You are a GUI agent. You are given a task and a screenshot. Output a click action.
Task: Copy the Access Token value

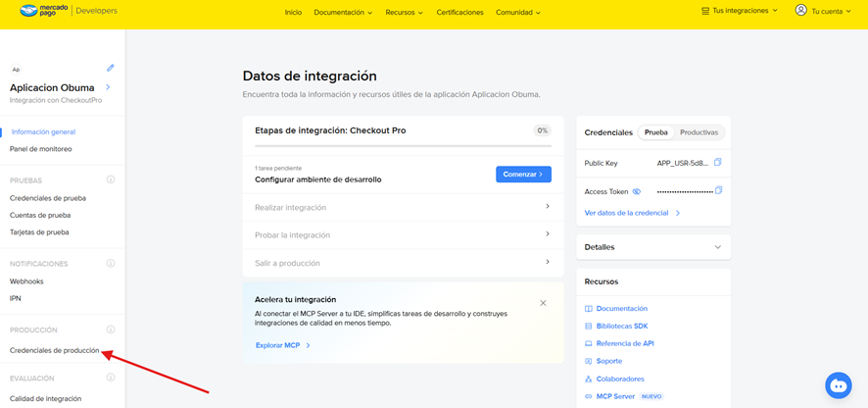(718, 191)
